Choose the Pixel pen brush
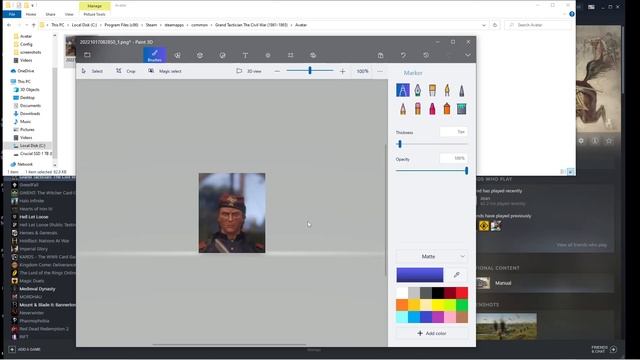The height and width of the screenshot is (360, 640). click(x=462, y=90)
